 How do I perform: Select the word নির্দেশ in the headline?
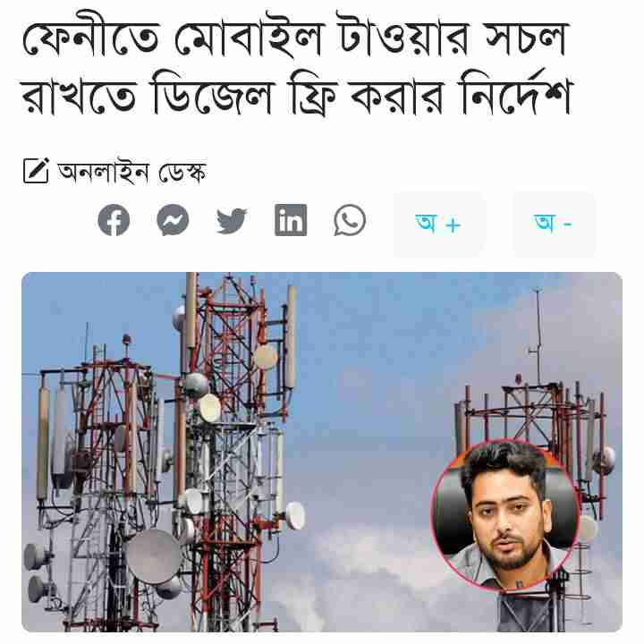tap(517, 96)
